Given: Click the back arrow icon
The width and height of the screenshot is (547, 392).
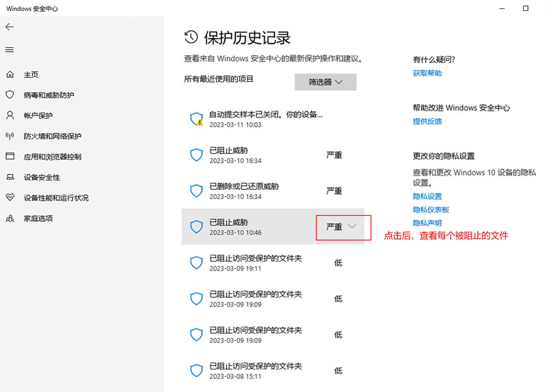Looking at the screenshot, I should [x=10, y=27].
